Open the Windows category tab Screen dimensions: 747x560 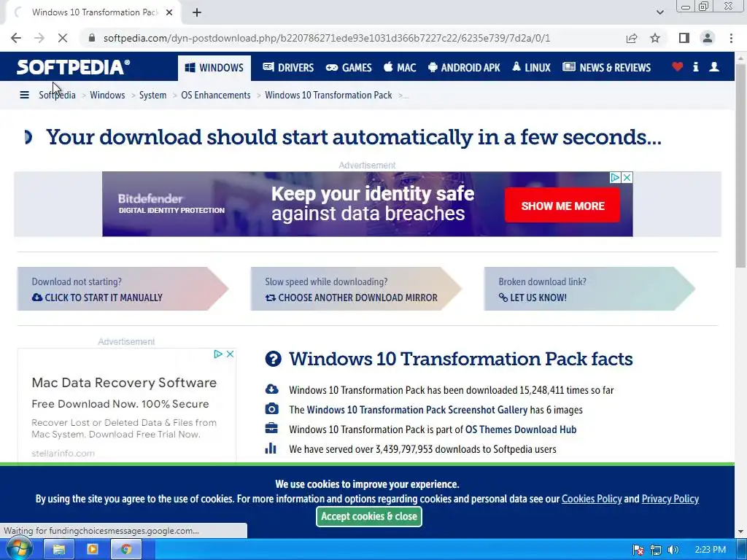click(214, 68)
